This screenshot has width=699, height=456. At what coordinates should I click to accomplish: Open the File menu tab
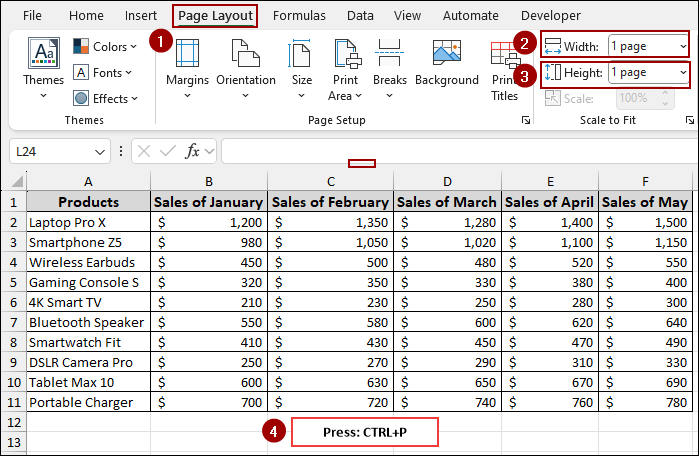coord(32,16)
